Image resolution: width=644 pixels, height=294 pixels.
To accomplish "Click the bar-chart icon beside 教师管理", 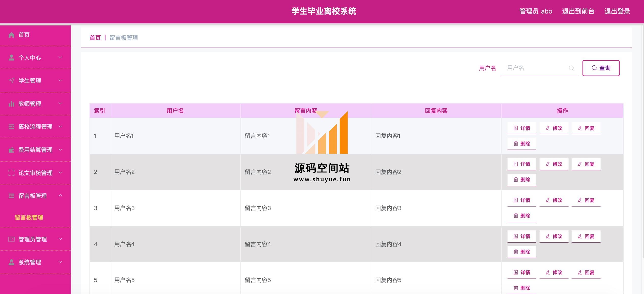I will pos(11,104).
